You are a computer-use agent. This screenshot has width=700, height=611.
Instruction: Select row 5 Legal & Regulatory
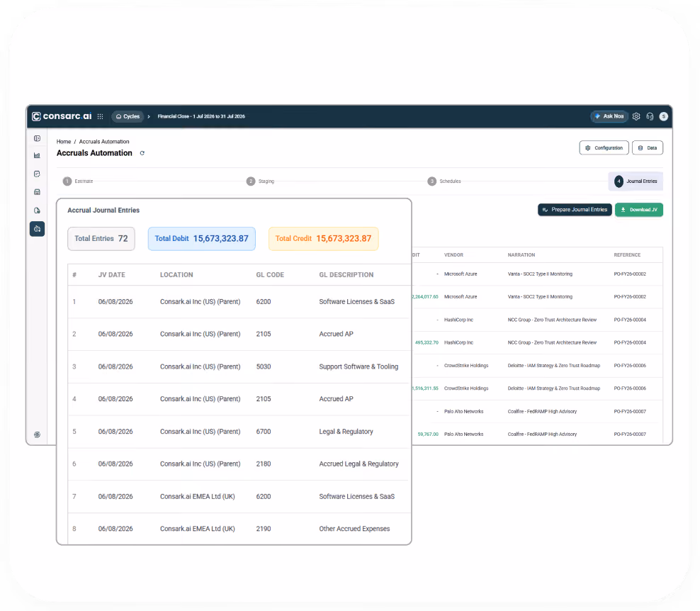coord(346,432)
